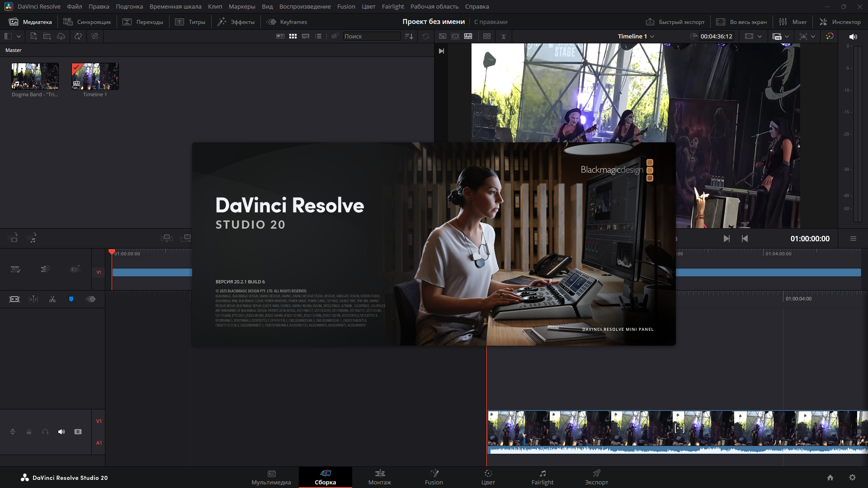Open the Воспроизведение menu
868x488 pixels.
pos(305,6)
